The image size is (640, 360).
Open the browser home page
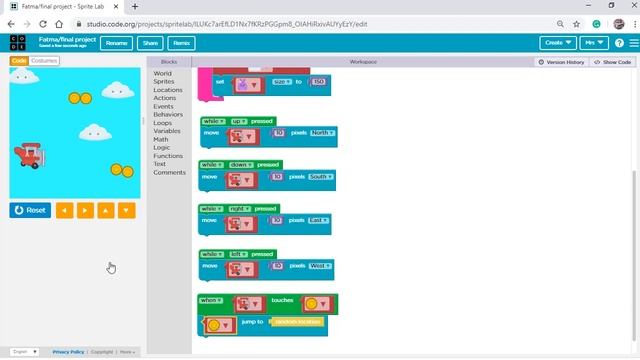coord(59,24)
